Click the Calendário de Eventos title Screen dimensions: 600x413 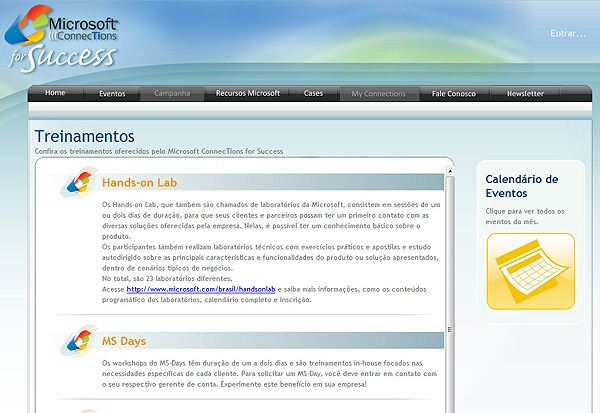[x=522, y=186]
